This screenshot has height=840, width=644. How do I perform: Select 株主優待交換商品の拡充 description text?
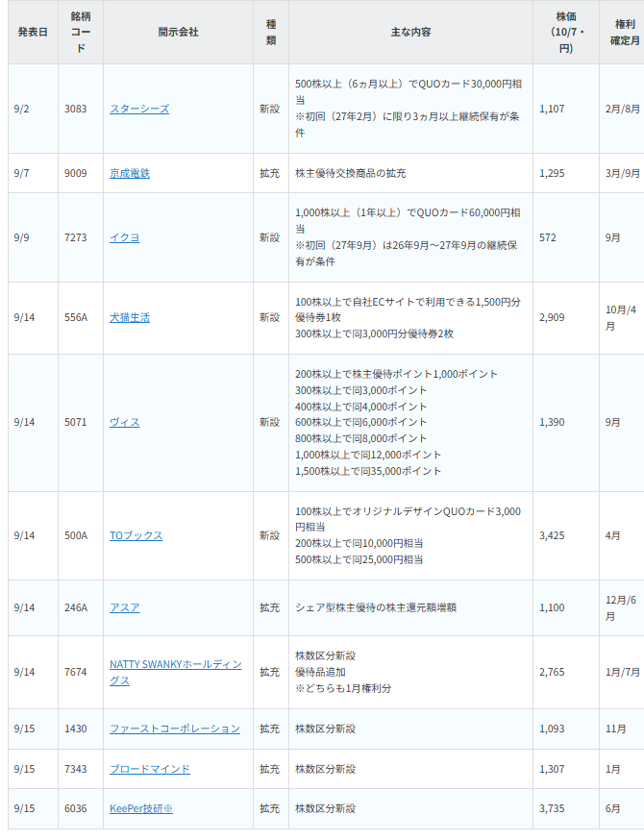click(351, 173)
